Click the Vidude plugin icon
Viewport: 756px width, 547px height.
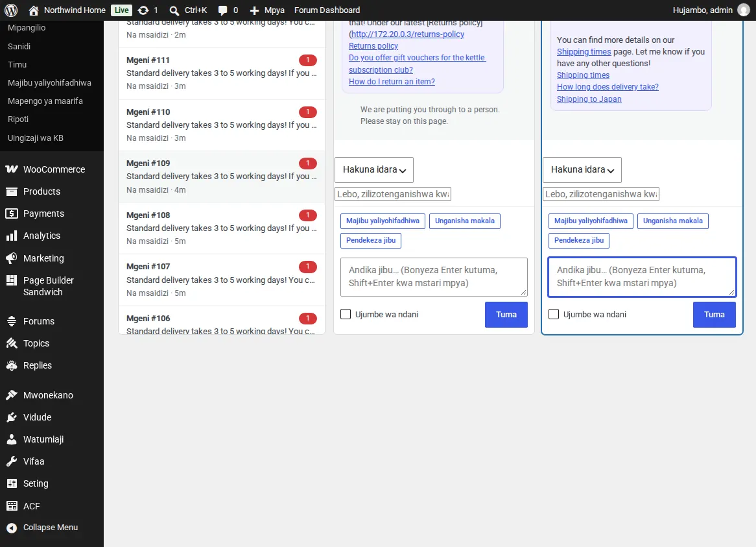pos(12,417)
